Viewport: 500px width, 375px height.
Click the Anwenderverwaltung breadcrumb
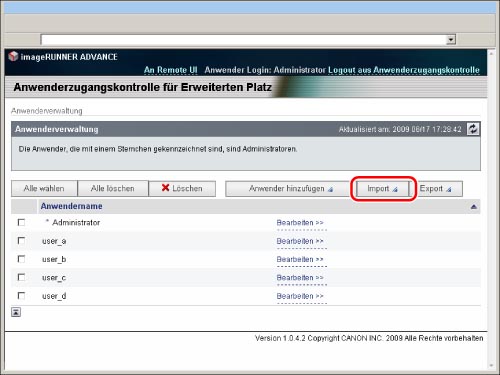[x=47, y=111]
